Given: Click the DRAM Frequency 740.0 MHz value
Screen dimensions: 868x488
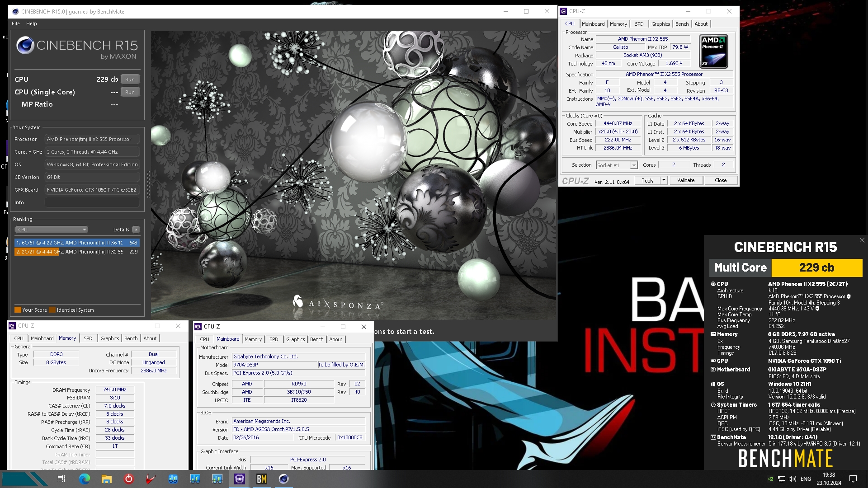Looking at the screenshot, I should pyautogui.click(x=115, y=389).
